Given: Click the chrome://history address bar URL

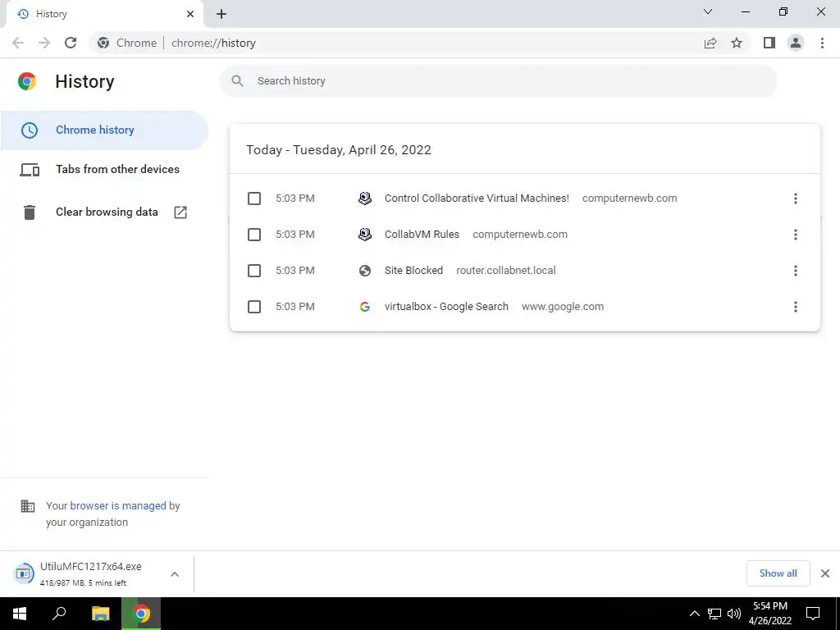Looking at the screenshot, I should (213, 43).
